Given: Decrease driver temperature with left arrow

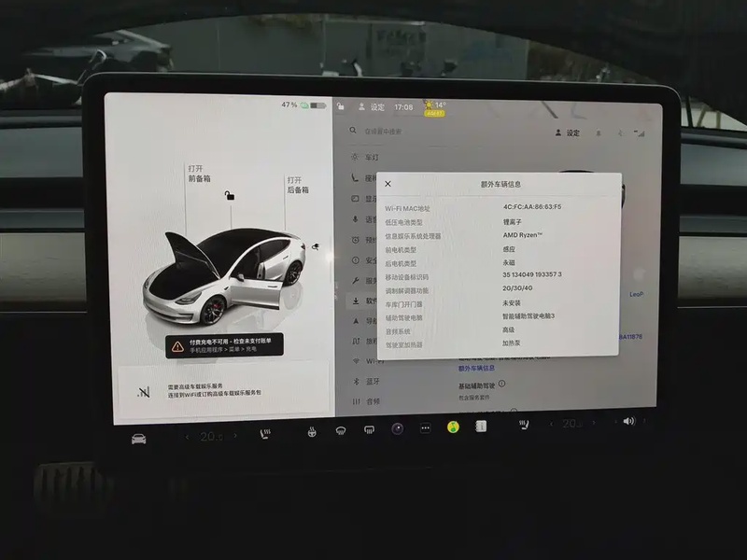Looking at the screenshot, I should (x=187, y=437).
